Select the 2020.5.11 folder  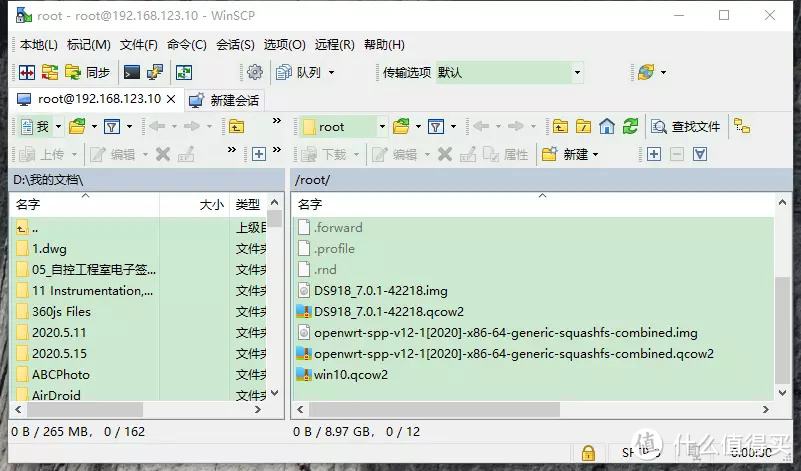(x=59, y=333)
